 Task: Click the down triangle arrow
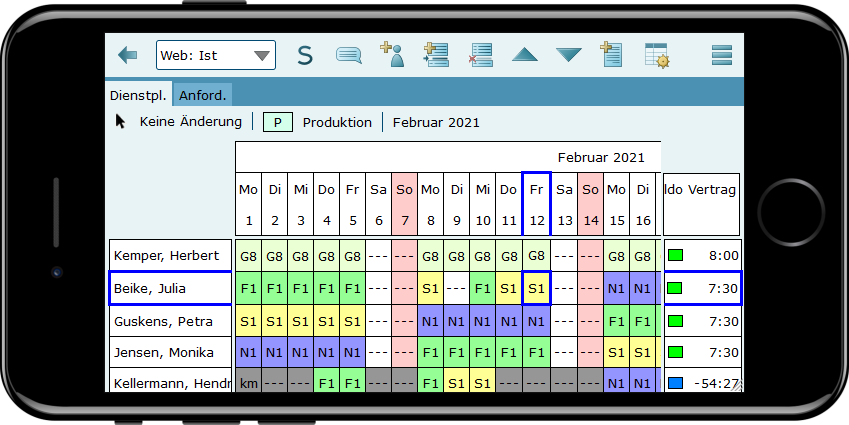(568, 55)
